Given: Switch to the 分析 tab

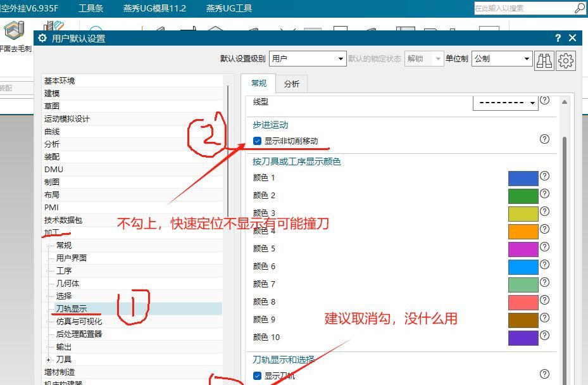Looking at the screenshot, I should click(292, 82).
